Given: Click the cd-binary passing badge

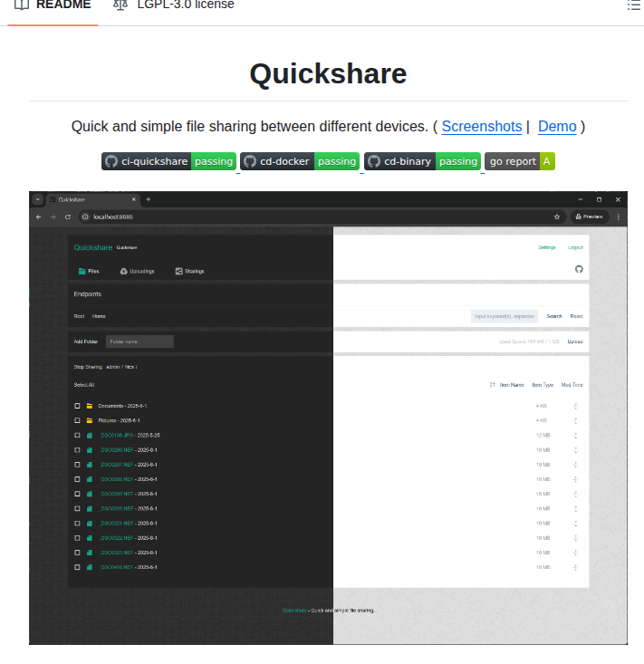Looking at the screenshot, I should click(422, 161).
